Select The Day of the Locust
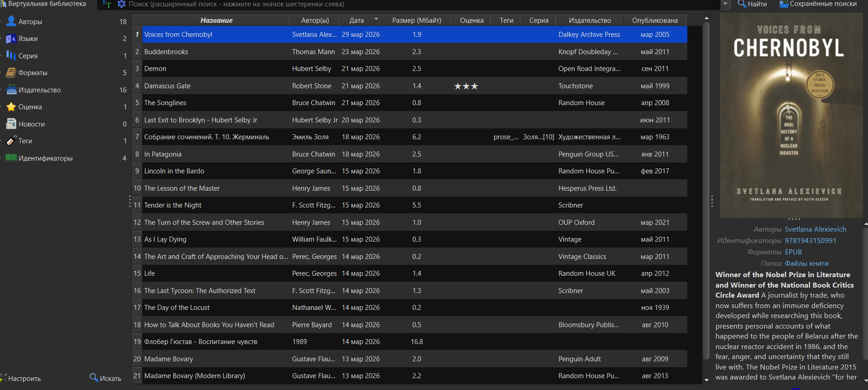Image resolution: width=868 pixels, height=390 pixels. coord(177,308)
